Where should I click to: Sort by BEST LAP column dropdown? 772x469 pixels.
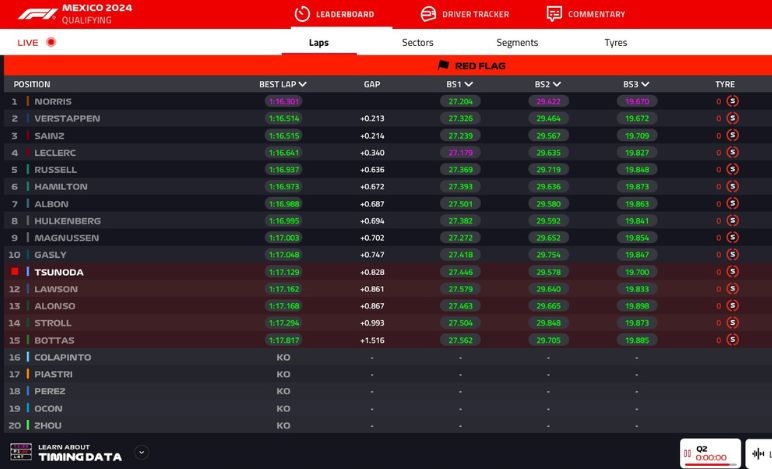(x=283, y=85)
